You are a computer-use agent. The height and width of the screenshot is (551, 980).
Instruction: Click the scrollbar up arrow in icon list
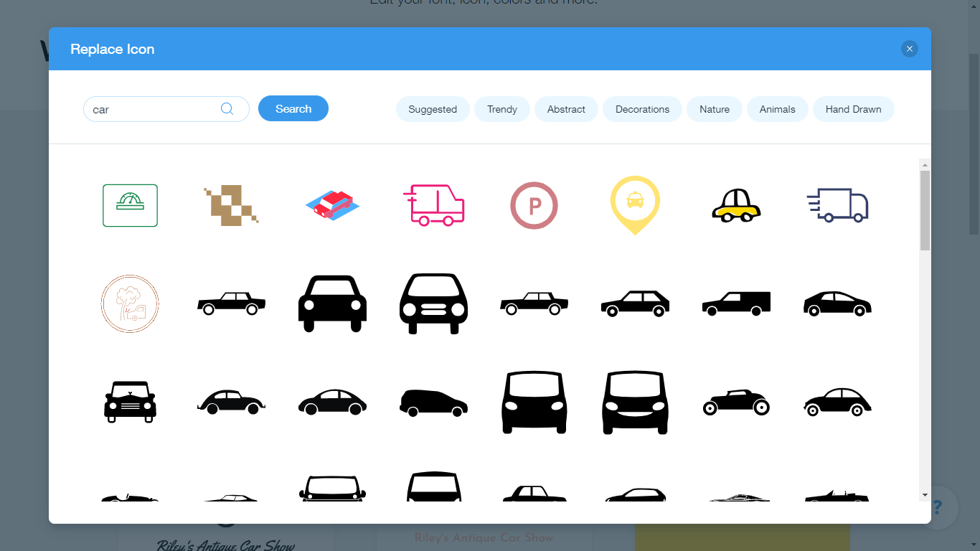point(925,164)
